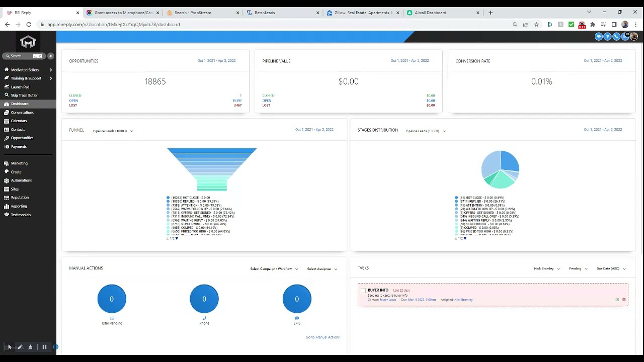Expand Motivated Sellers chevron arrow

[x=50, y=70]
